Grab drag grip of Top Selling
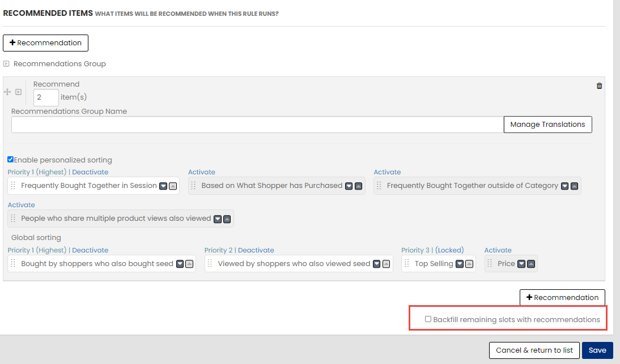 tap(407, 263)
